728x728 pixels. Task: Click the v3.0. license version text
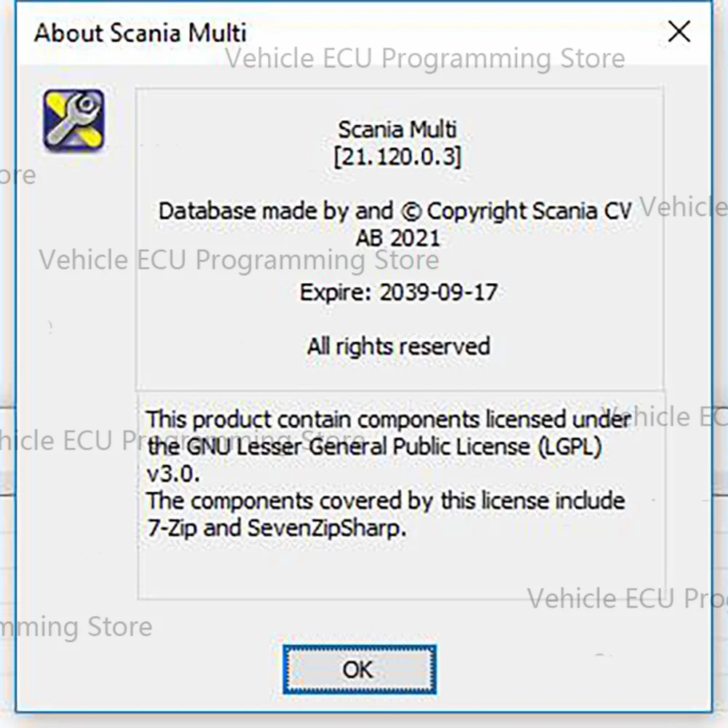click(x=173, y=474)
